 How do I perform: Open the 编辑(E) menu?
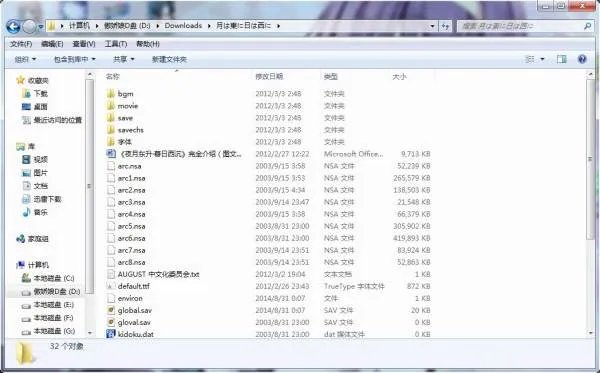[x=52, y=44]
